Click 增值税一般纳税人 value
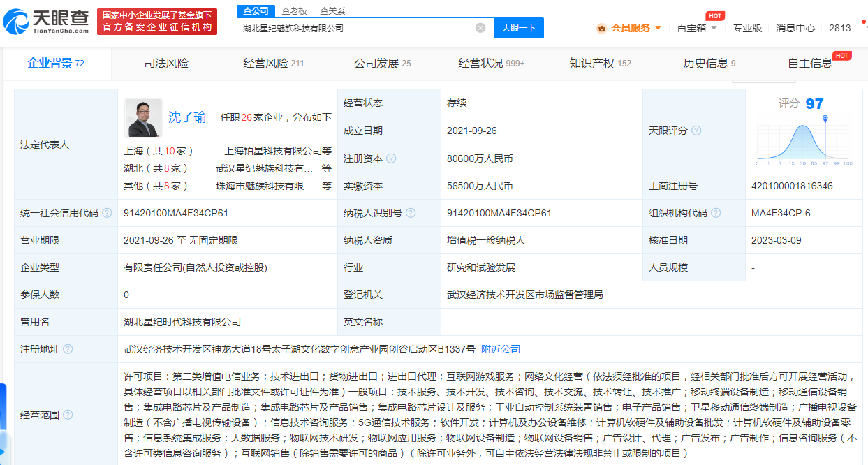This screenshot has height=465, width=868. (486, 240)
